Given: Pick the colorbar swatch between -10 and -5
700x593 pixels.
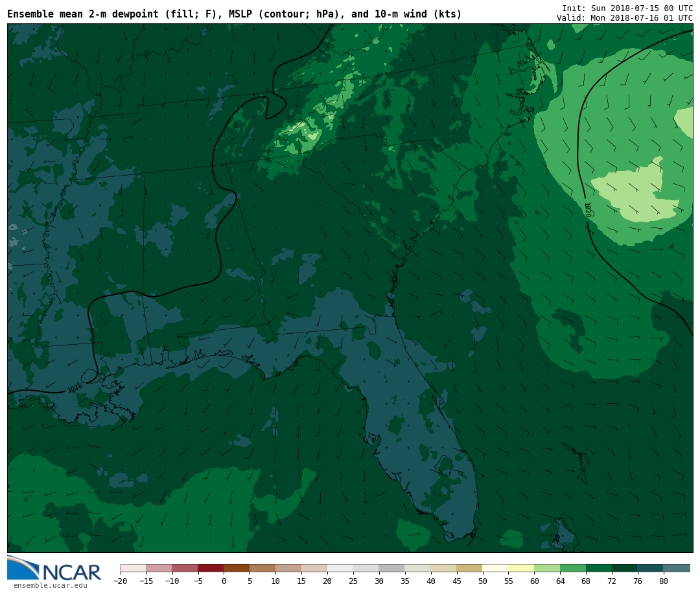Looking at the screenshot, I should (185, 568).
